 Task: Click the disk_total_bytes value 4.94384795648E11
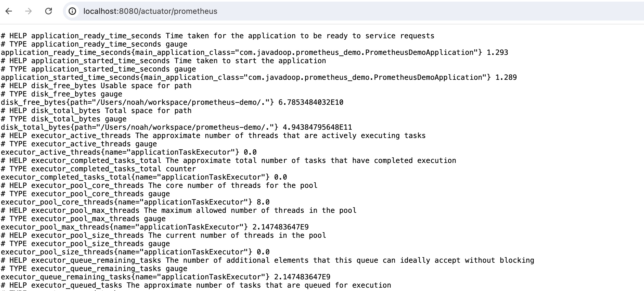click(317, 127)
